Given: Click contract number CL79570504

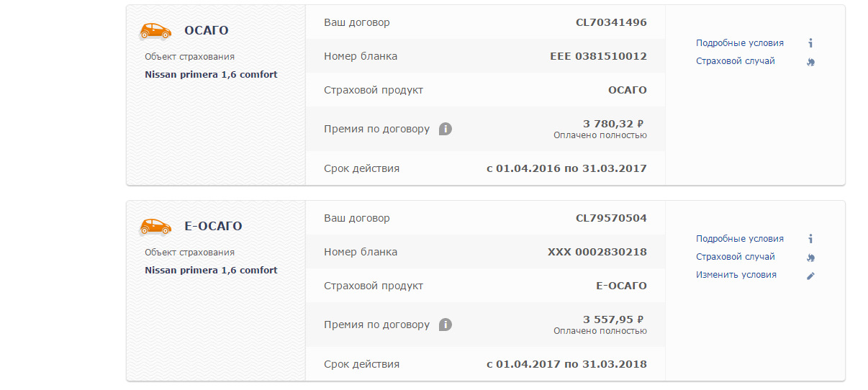Looking at the screenshot, I should 611,218.
